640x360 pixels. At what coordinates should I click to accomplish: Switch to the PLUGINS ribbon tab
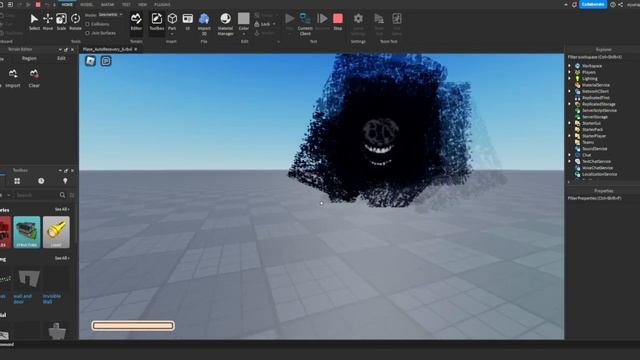click(162, 4)
